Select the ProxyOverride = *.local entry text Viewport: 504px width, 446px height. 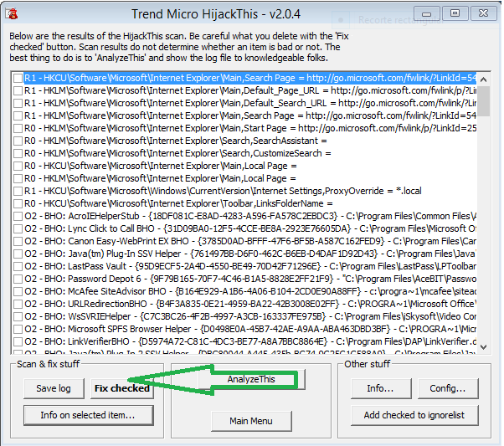coord(209,191)
